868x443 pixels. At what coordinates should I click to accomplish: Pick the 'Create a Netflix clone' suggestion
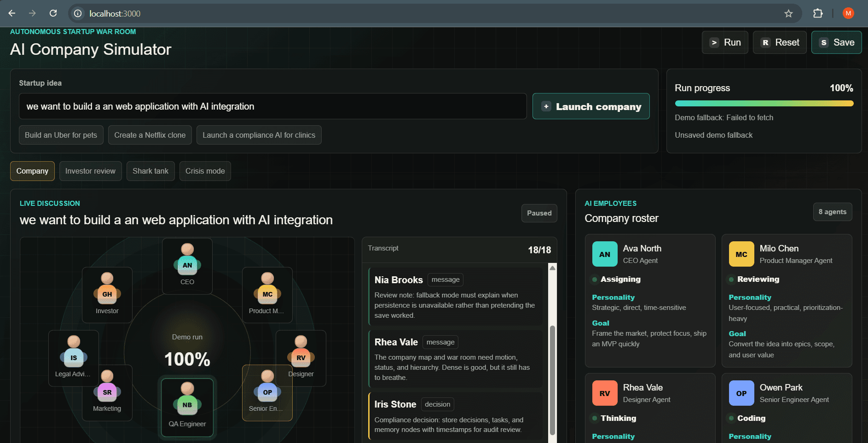(150, 135)
